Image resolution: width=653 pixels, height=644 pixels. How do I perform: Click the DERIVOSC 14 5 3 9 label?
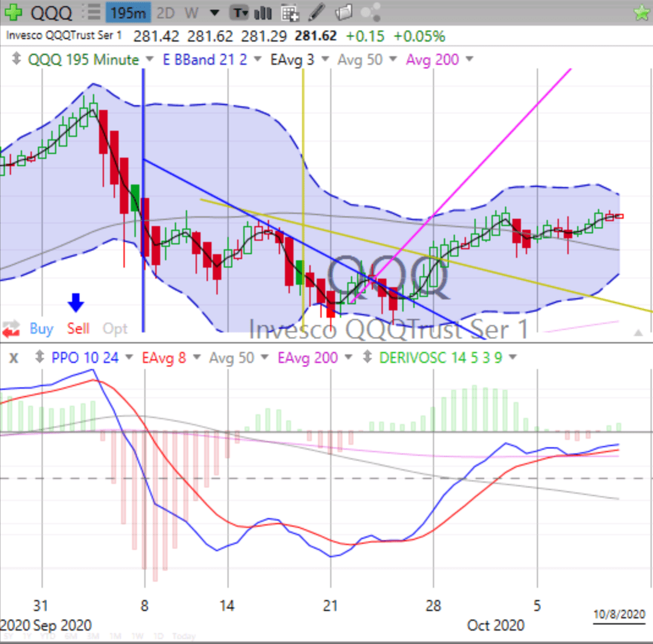pyautogui.click(x=441, y=357)
